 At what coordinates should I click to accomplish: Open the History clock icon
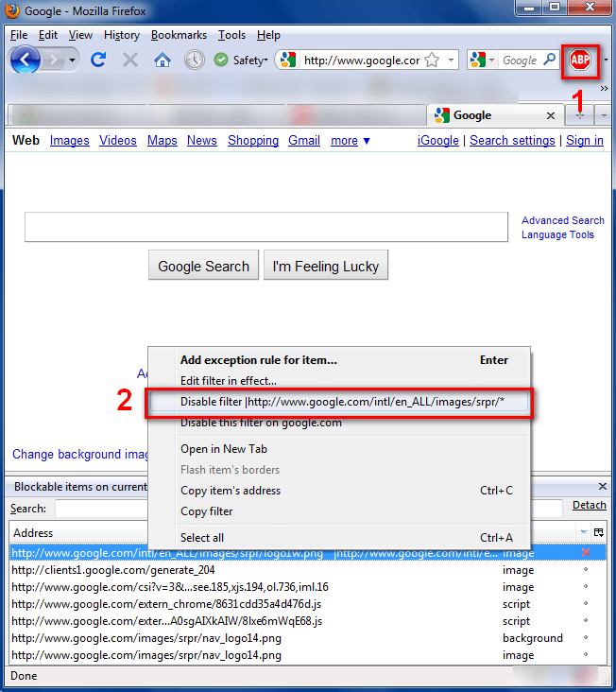pos(195,60)
